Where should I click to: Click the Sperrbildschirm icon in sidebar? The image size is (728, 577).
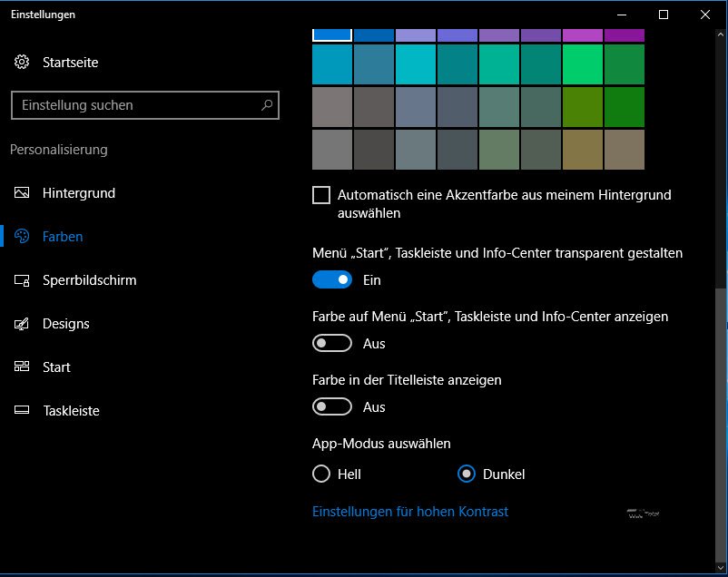tap(23, 280)
